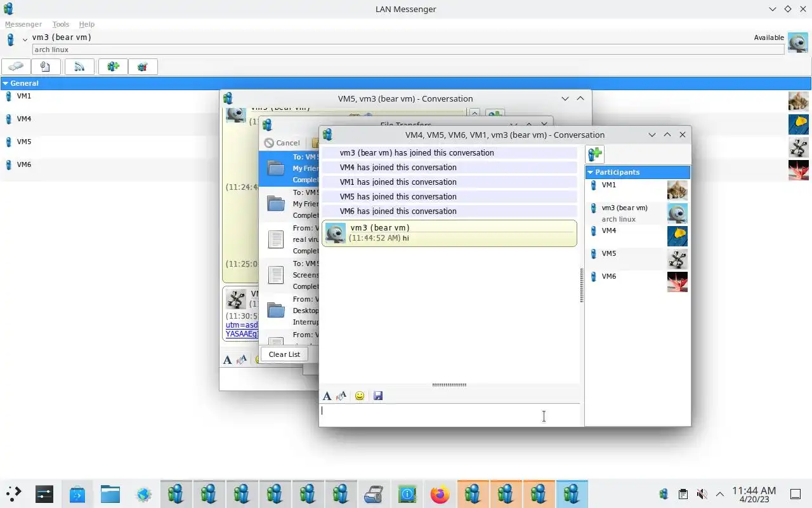The width and height of the screenshot is (812, 508).
Task: Click the 'vm3 (bear vm) has joined this conversation' notice
Action: [x=449, y=152]
